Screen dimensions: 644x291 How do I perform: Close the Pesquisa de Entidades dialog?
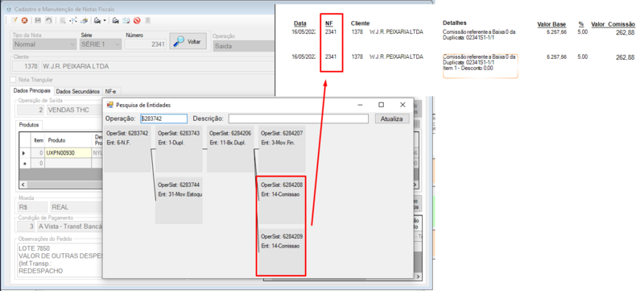coord(402,105)
